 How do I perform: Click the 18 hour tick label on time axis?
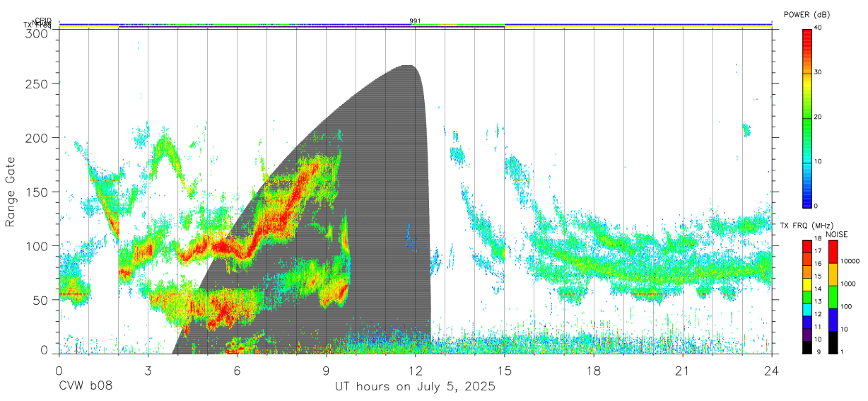coord(594,370)
